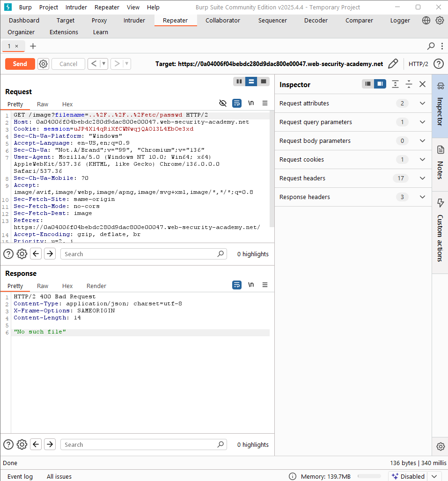Close Repeater tab 1
448x481 pixels.
coord(16,46)
